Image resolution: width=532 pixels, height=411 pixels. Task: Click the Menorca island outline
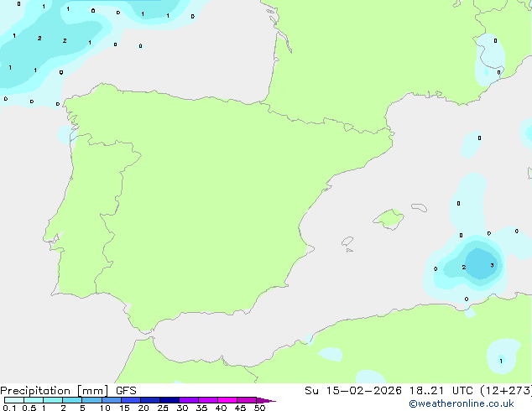tap(420, 207)
